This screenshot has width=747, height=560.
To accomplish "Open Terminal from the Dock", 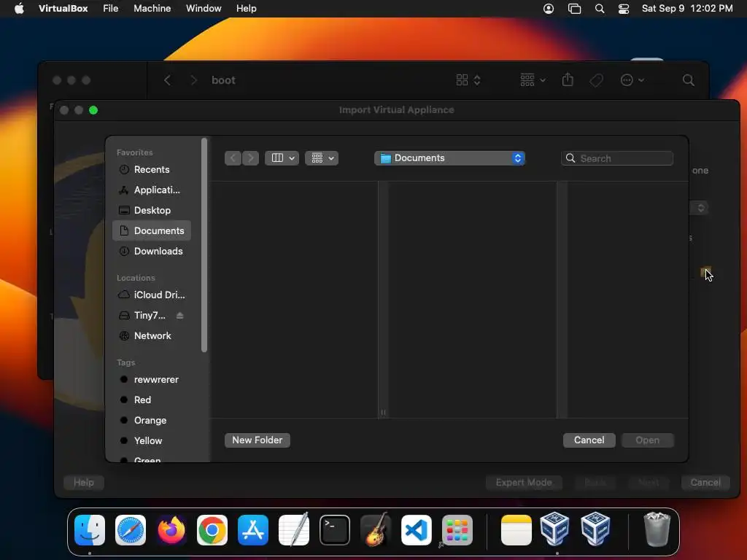I will (x=334, y=529).
